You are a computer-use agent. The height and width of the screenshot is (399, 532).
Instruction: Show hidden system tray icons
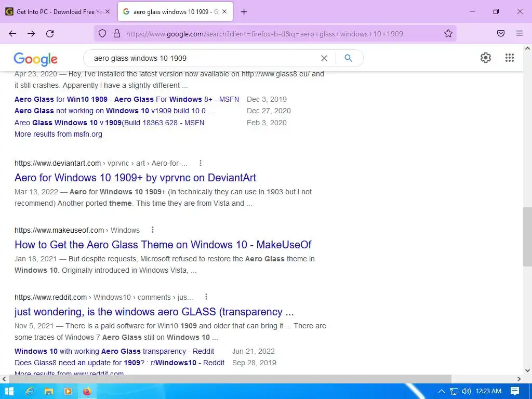coord(442,391)
